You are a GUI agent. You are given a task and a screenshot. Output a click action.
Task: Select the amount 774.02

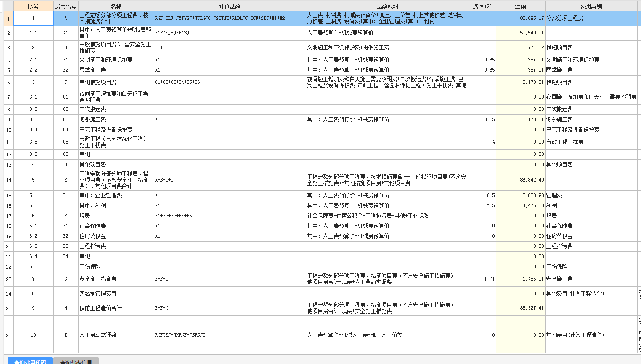[x=521, y=48]
